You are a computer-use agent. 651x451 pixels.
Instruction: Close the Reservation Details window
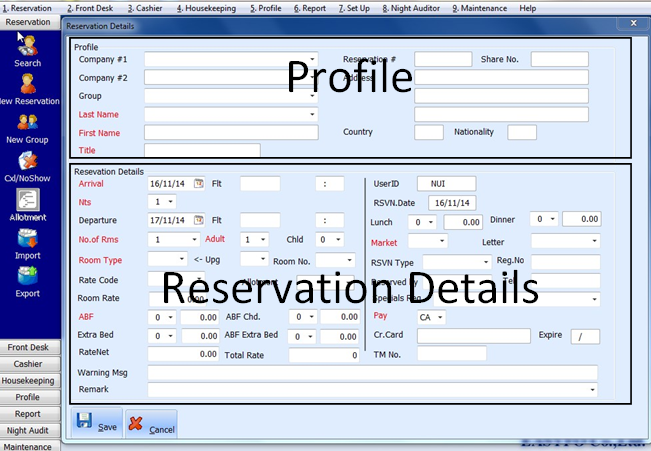coord(634,23)
